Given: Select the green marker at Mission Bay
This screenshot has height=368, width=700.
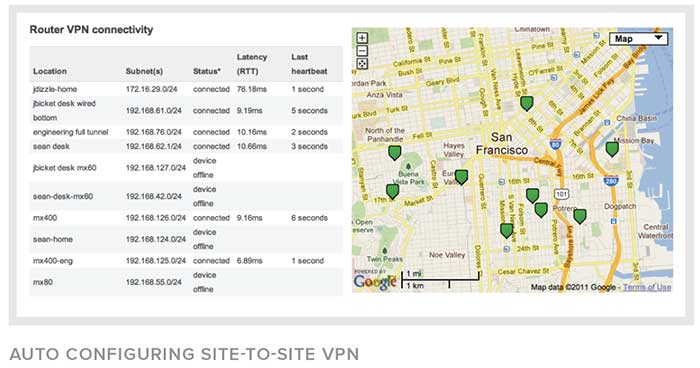Looking at the screenshot, I should 612,149.
